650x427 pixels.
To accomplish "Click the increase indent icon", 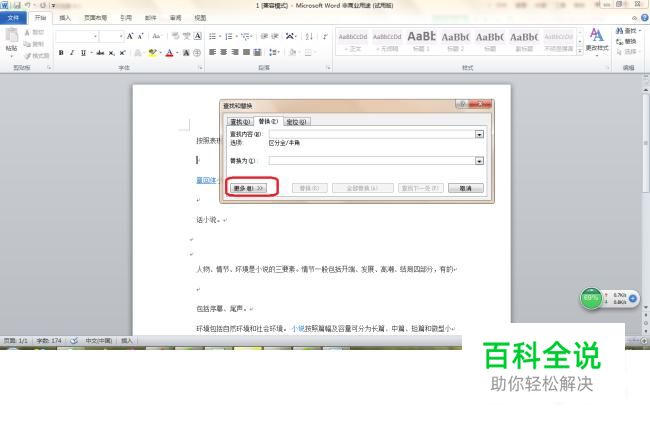I will point(274,36).
